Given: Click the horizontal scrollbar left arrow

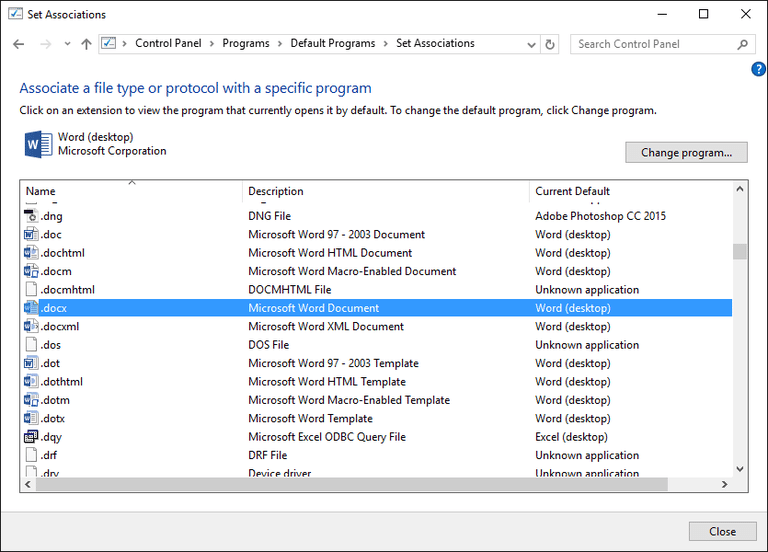Looking at the screenshot, I should [28, 484].
